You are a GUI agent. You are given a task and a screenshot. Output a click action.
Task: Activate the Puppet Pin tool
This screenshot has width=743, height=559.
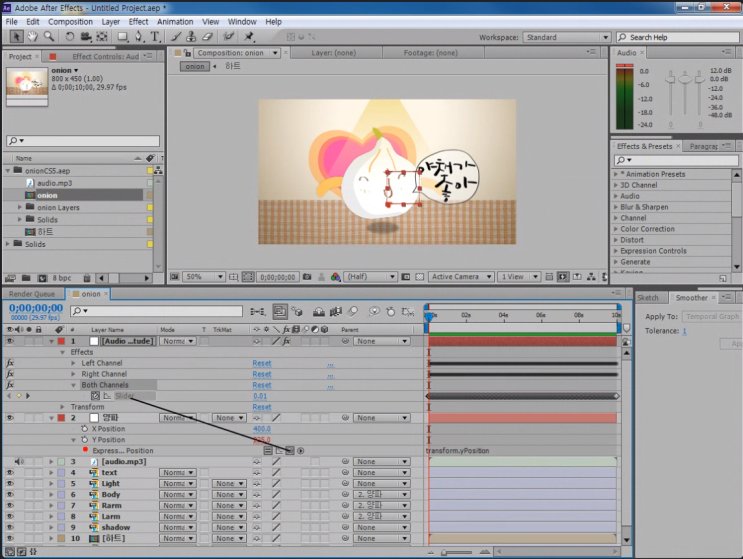coord(249,37)
